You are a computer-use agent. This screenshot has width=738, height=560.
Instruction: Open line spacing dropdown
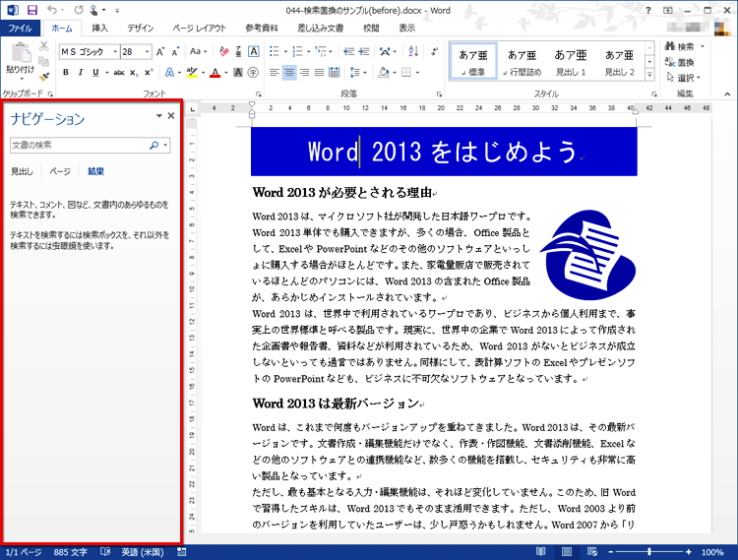[x=358, y=73]
